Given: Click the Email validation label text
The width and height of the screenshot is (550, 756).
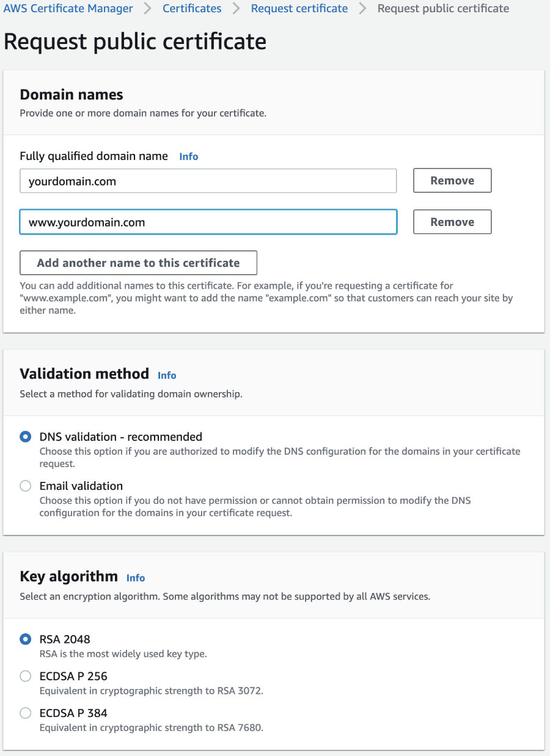Looking at the screenshot, I should [81, 486].
